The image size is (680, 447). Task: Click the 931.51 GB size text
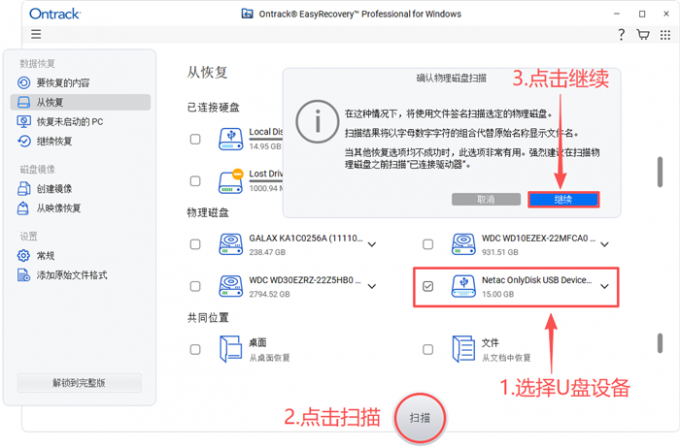point(500,252)
